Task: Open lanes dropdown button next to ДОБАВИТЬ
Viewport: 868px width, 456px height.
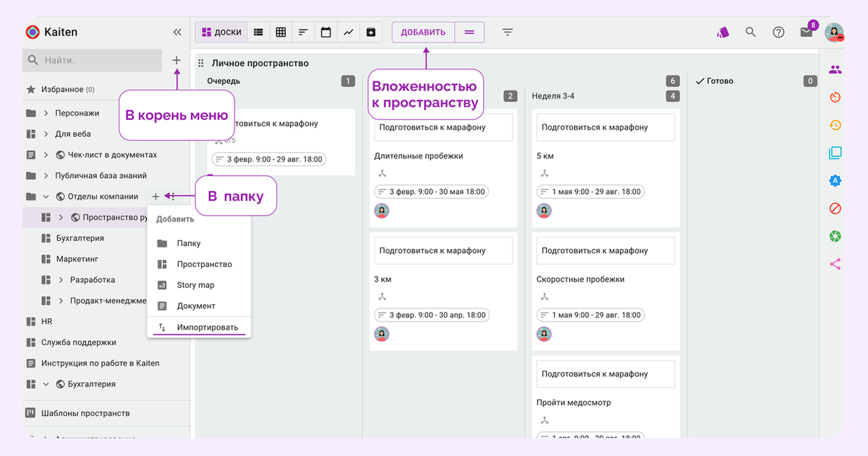Action: pos(469,32)
